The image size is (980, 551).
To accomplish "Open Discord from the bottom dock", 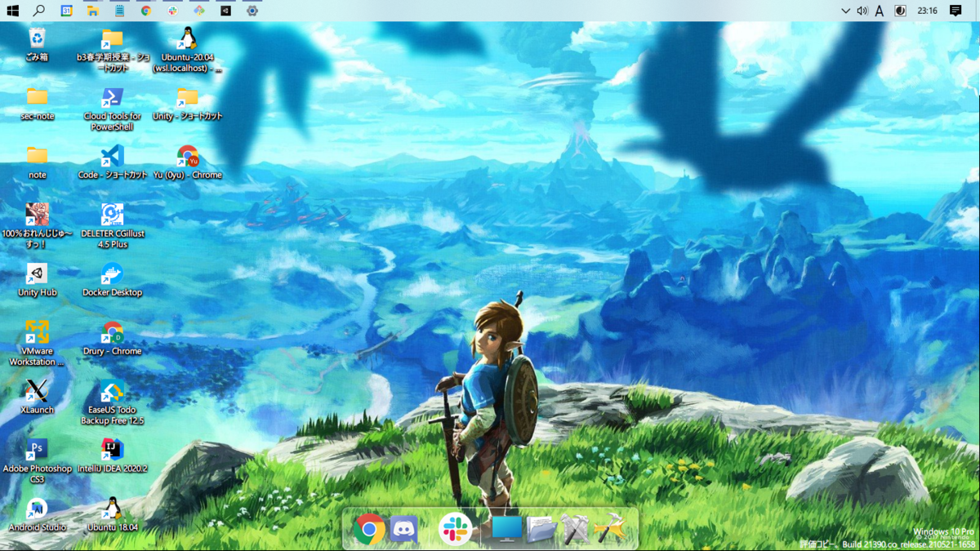I will [403, 530].
